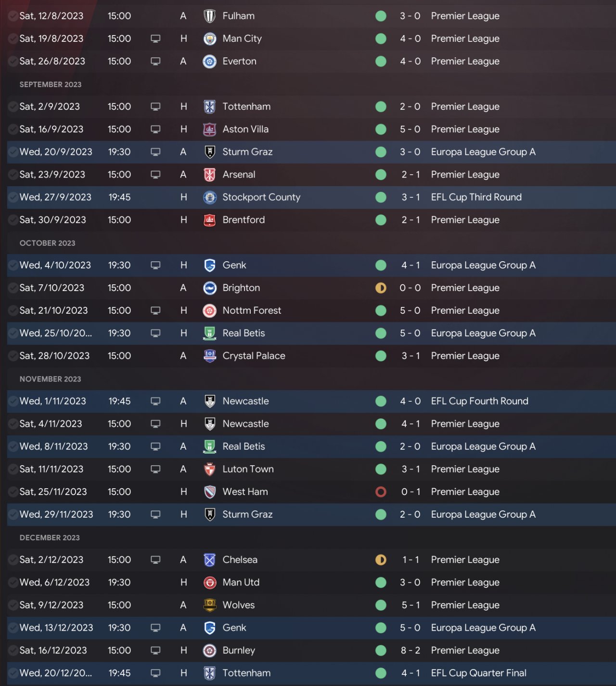Toggle the checkmark beside Wed, 6/12/2023 fixture

[13, 583]
